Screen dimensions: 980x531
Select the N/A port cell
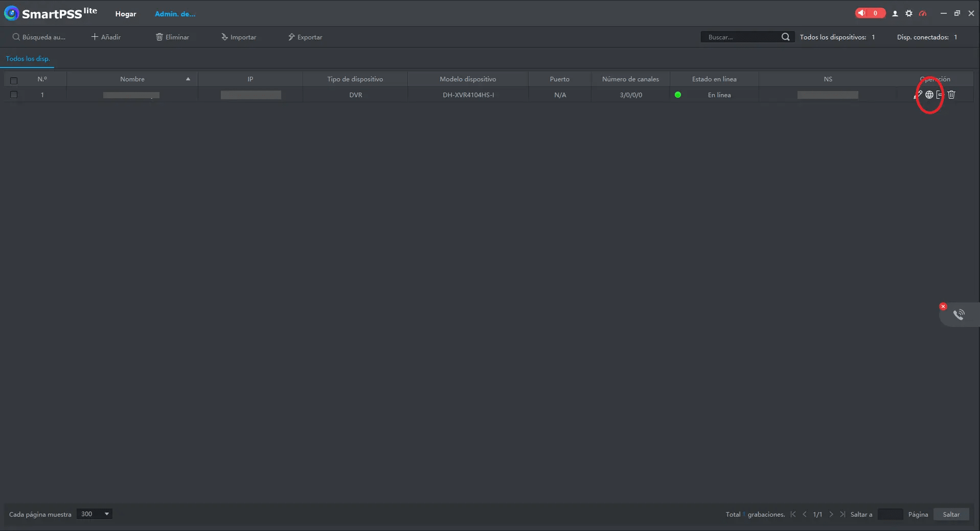click(560, 95)
